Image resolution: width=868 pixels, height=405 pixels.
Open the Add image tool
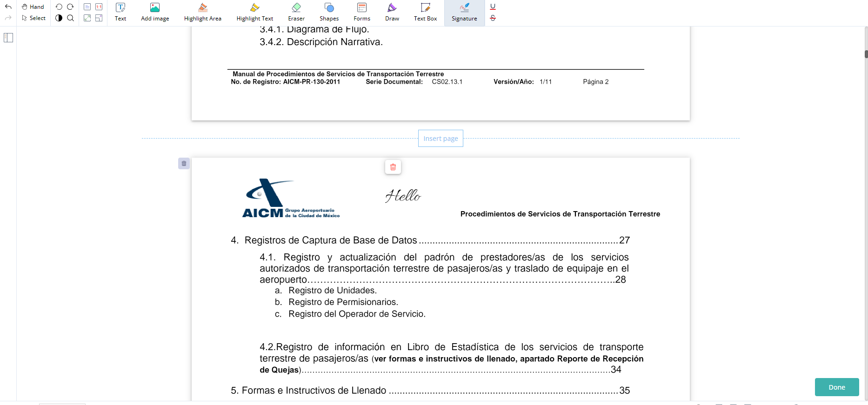155,13
